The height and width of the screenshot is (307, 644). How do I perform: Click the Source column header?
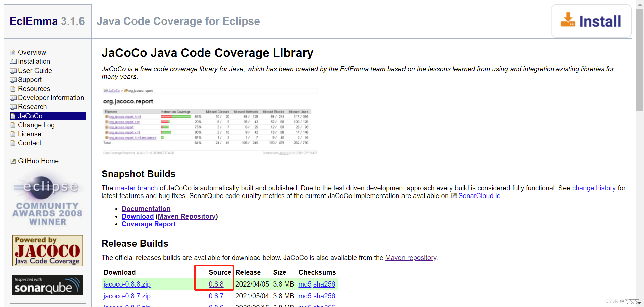220,272
